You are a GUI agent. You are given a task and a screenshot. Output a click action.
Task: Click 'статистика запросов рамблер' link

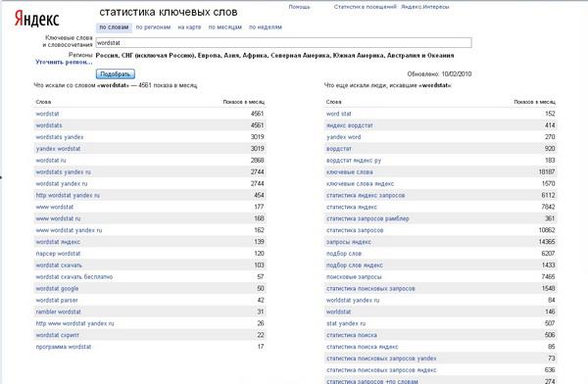pyautogui.click(x=367, y=218)
